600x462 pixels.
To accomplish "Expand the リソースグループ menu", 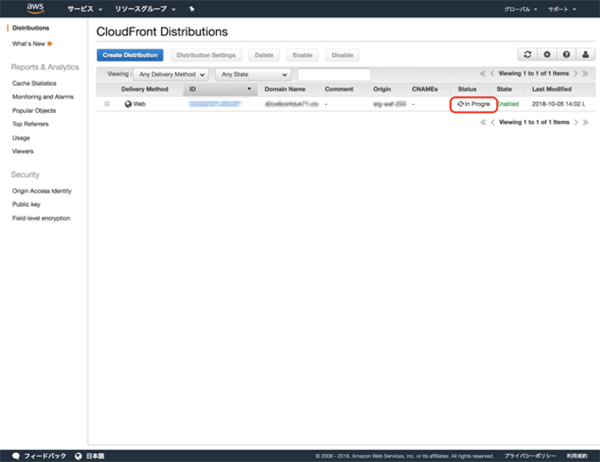I will [x=145, y=9].
